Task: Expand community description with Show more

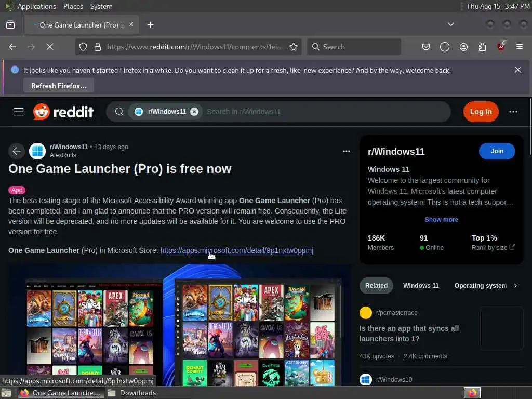Action: coord(442,220)
